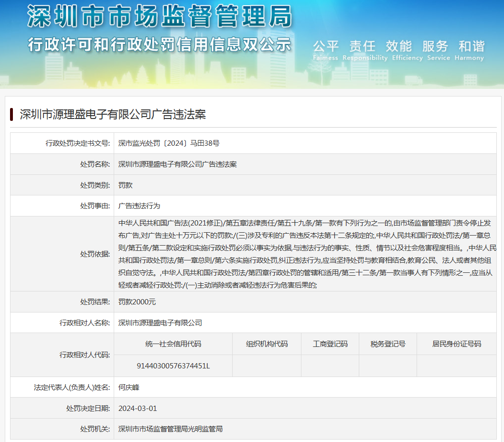This screenshot has width=504, height=442.
Task: Click the 行政相对人名称 value 深圳市源理盛电子有限公司
Action: pos(160,323)
